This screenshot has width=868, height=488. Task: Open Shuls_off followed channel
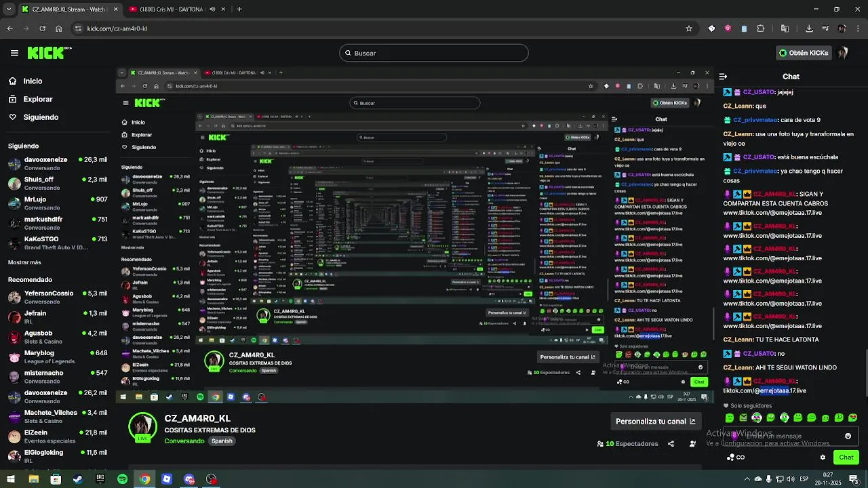(x=58, y=183)
